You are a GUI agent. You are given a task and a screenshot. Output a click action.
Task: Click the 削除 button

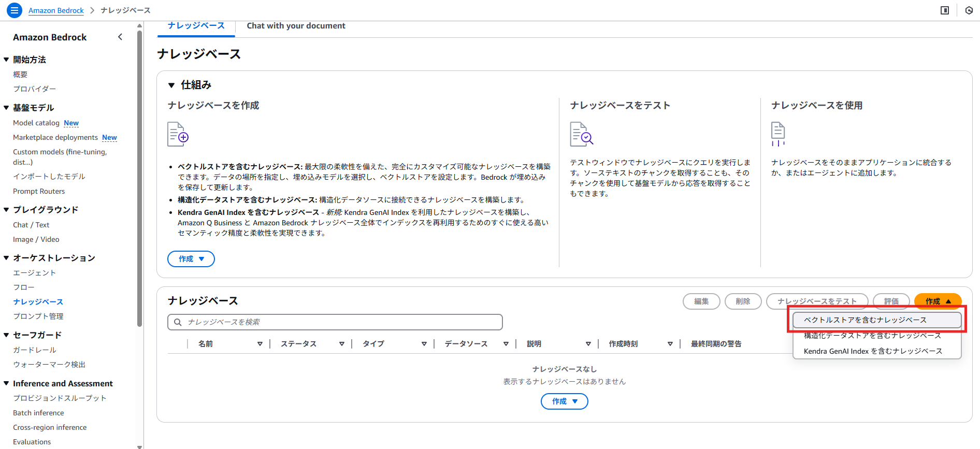(x=743, y=301)
